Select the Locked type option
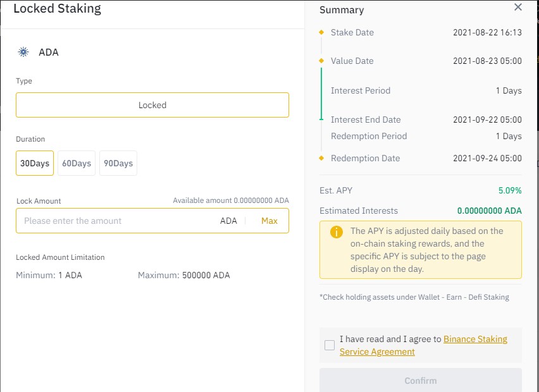The height and width of the screenshot is (392, 539). pyautogui.click(x=152, y=105)
